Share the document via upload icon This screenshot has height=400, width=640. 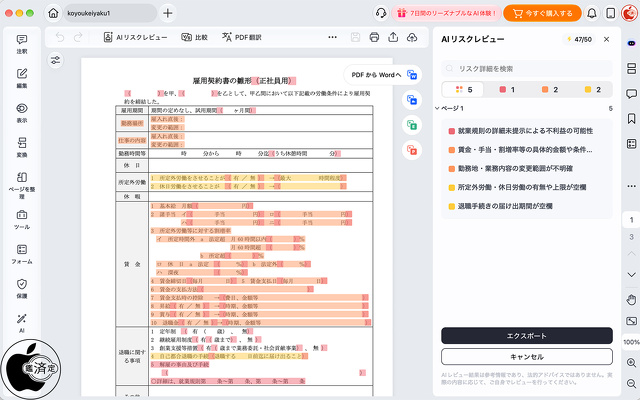tap(393, 37)
